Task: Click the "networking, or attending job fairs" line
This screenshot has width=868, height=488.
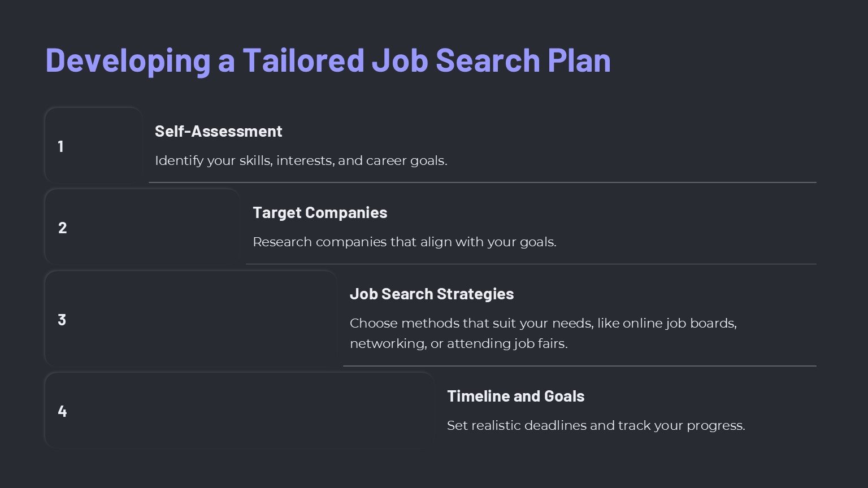Action: coord(458,343)
